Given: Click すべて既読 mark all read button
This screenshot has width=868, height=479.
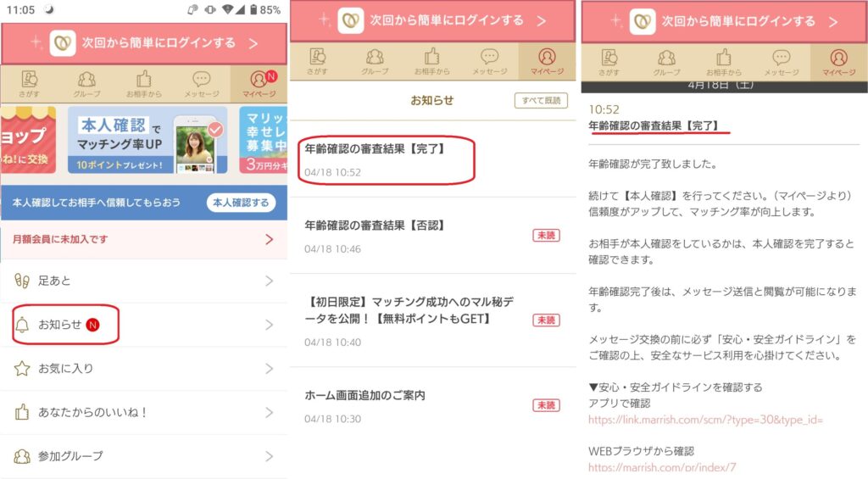Looking at the screenshot, I should [541, 100].
